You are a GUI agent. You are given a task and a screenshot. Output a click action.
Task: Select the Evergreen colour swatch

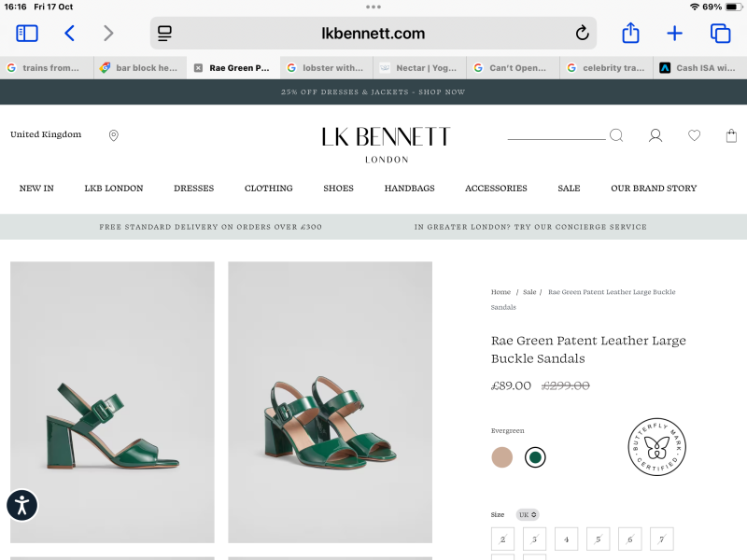535,457
